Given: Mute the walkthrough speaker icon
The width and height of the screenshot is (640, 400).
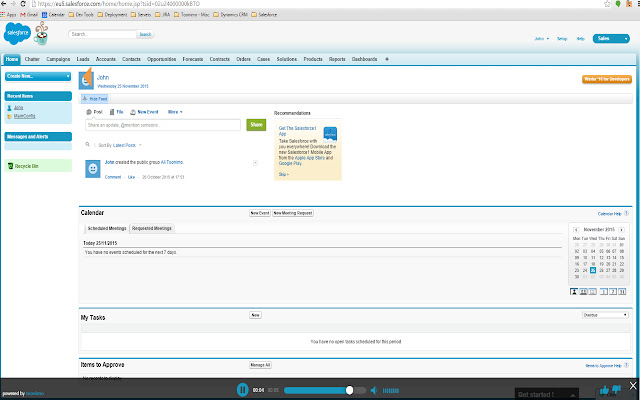Looking at the screenshot, I should coord(373,390).
